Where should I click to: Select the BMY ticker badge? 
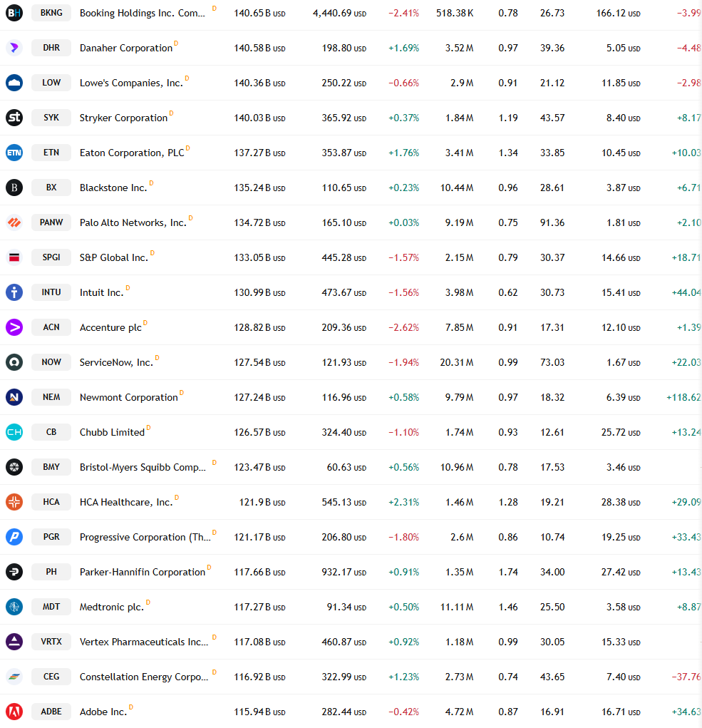pos(51,467)
